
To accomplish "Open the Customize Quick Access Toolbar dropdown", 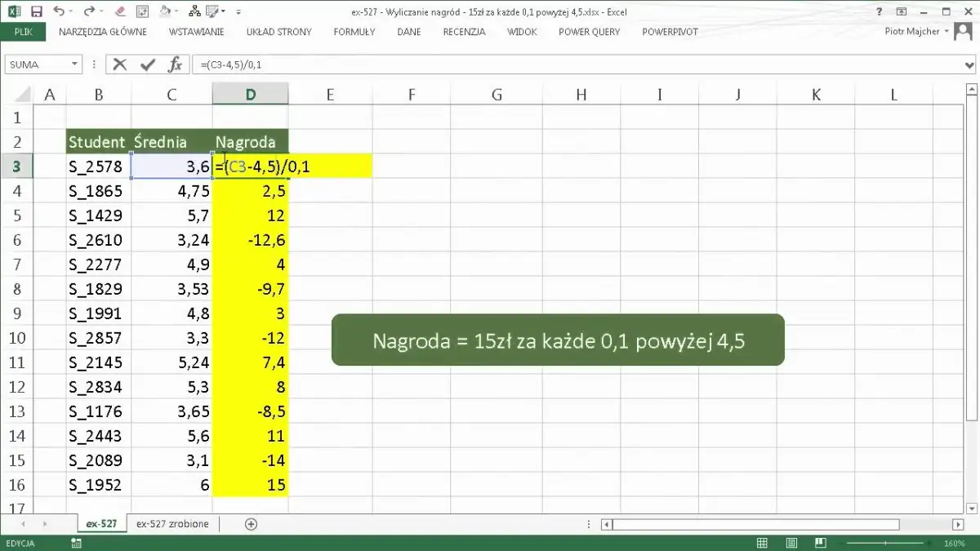I will tap(237, 11).
